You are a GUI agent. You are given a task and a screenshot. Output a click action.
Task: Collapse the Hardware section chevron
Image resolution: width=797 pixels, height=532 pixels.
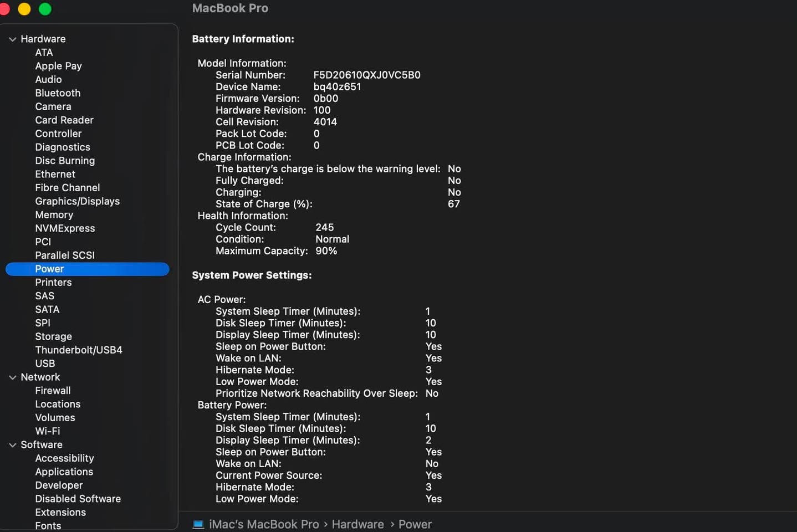point(12,39)
